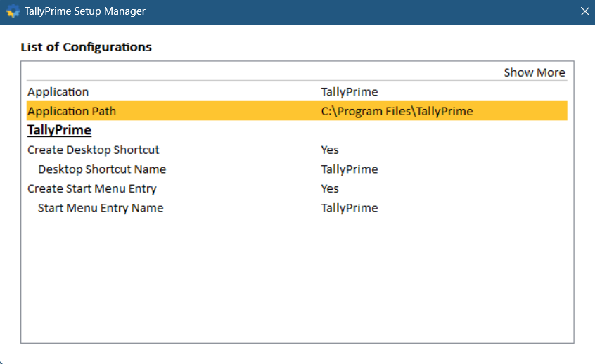Select the Application row label

(58, 92)
